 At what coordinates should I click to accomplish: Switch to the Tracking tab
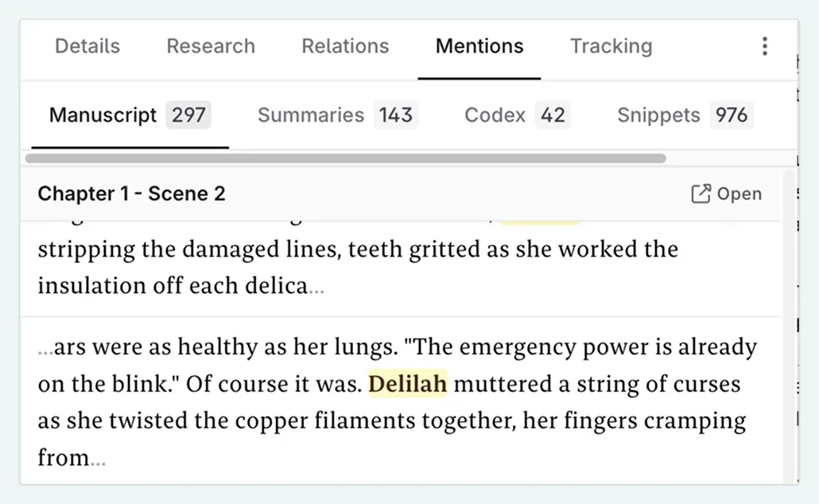(611, 46)
